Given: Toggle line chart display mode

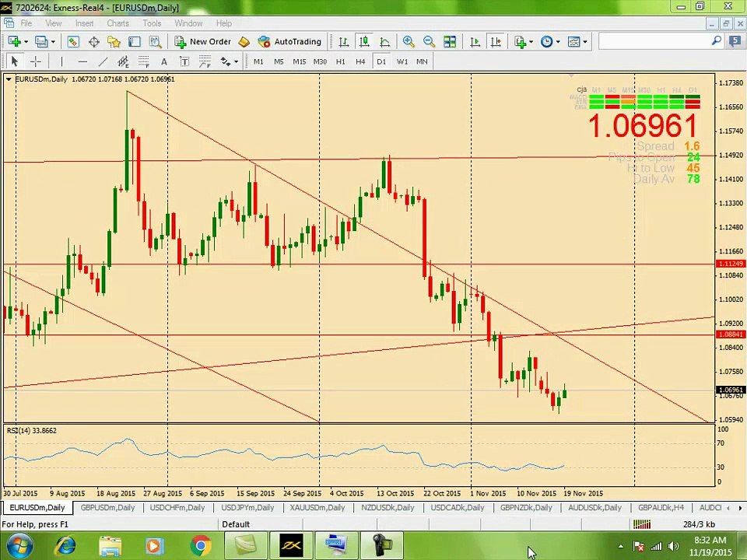Looking at the screenshot, I should [384, 42].
